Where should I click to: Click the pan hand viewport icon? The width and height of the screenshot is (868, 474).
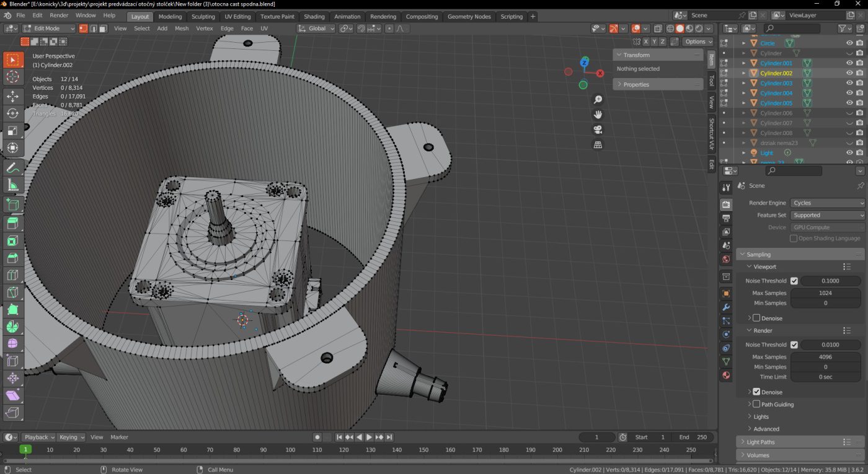coord(598,115)
